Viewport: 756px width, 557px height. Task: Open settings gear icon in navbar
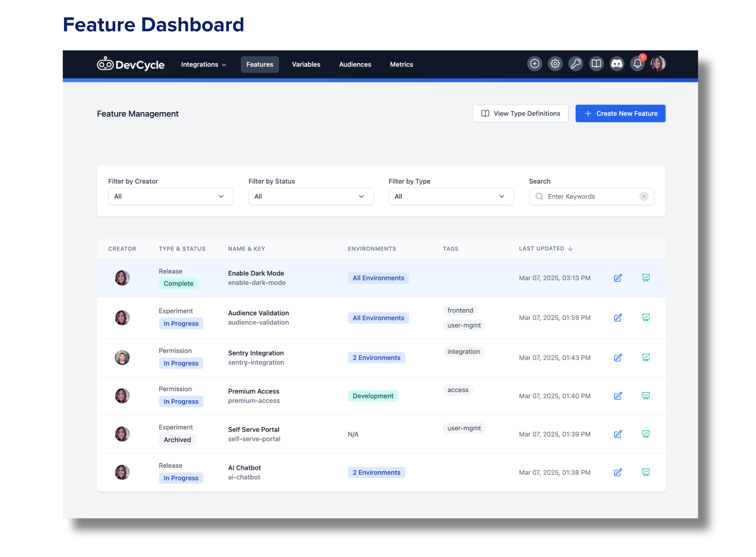[555, 64]
